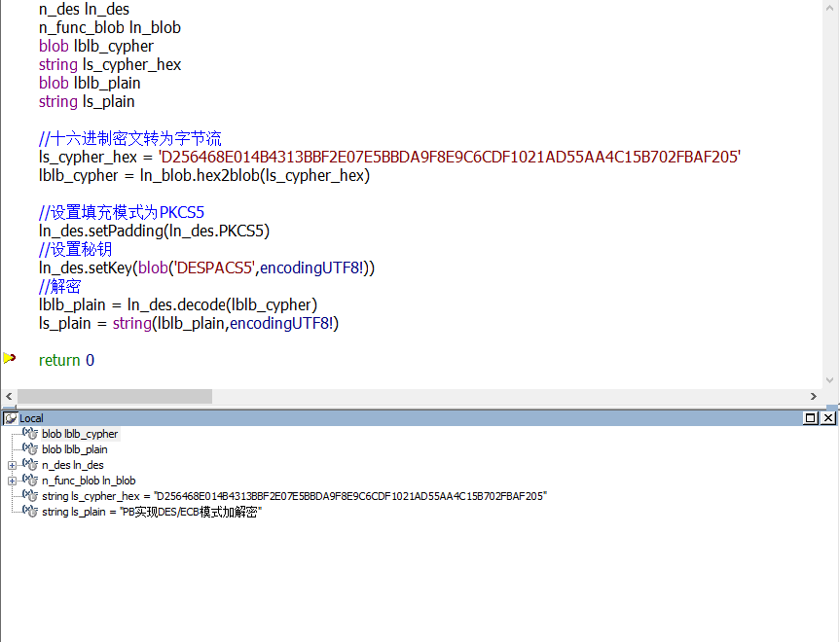Select the blob lblb_cypher variable row
840x642 pixels.
pos(80,434)
